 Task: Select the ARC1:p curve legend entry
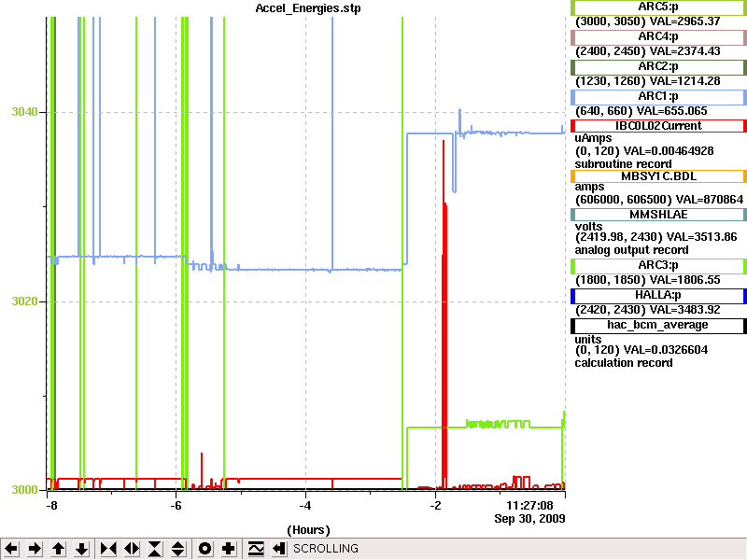(x=658, y=97)
